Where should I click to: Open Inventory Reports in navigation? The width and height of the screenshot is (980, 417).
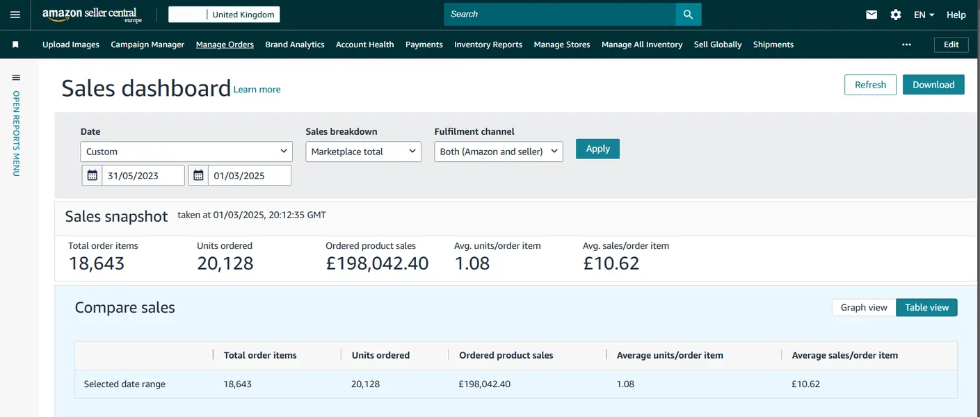(488, 44)
